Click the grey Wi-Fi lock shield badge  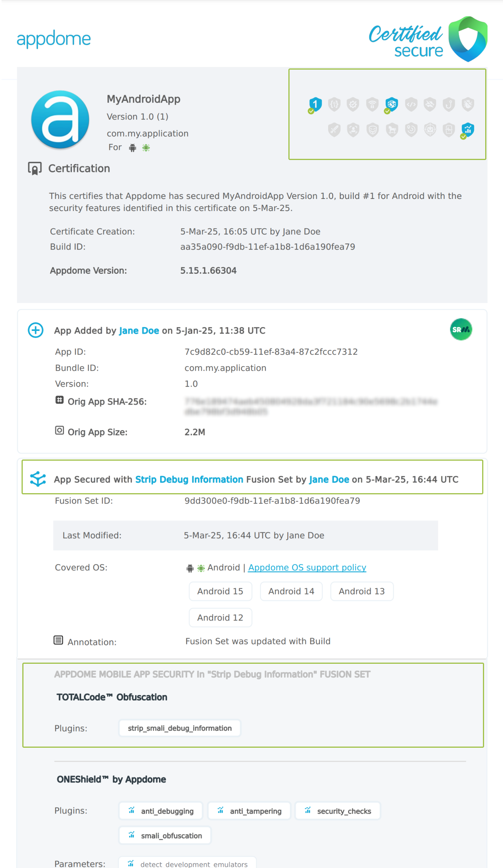pos(372,104)
